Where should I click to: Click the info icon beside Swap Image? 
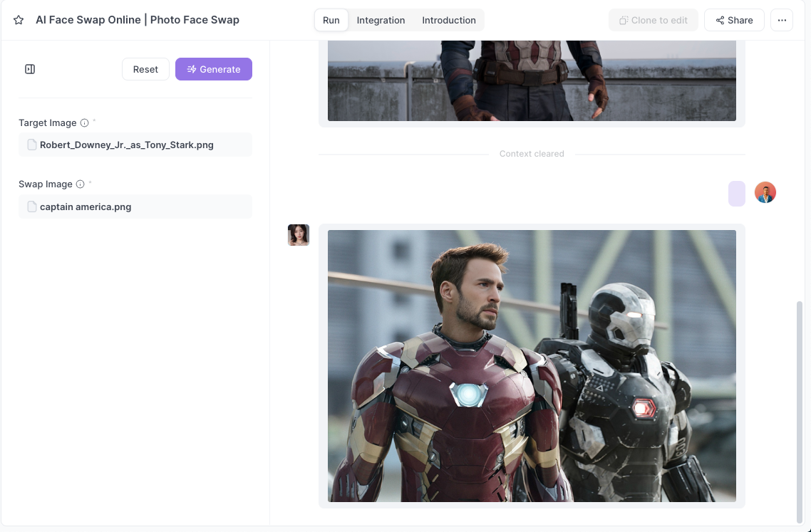tap(80, 184)
